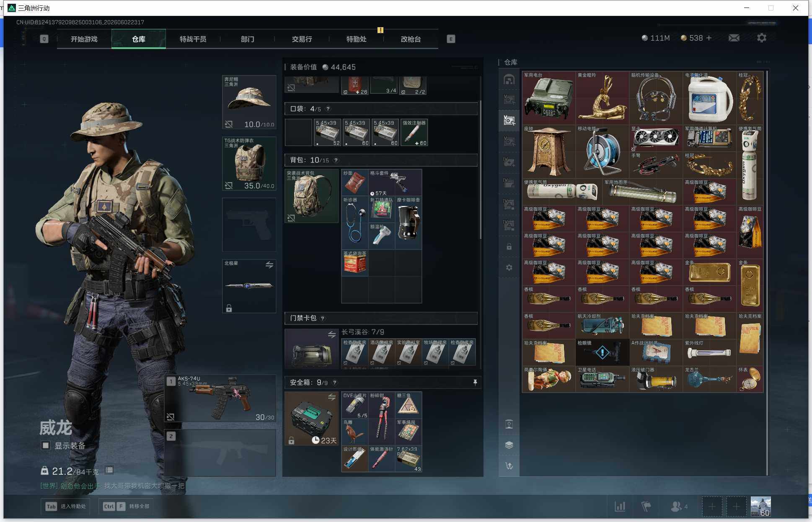The image size is (812, 522).
Task: Click the swap arrows on 北极星 knife slot
Action: (269, 265)
